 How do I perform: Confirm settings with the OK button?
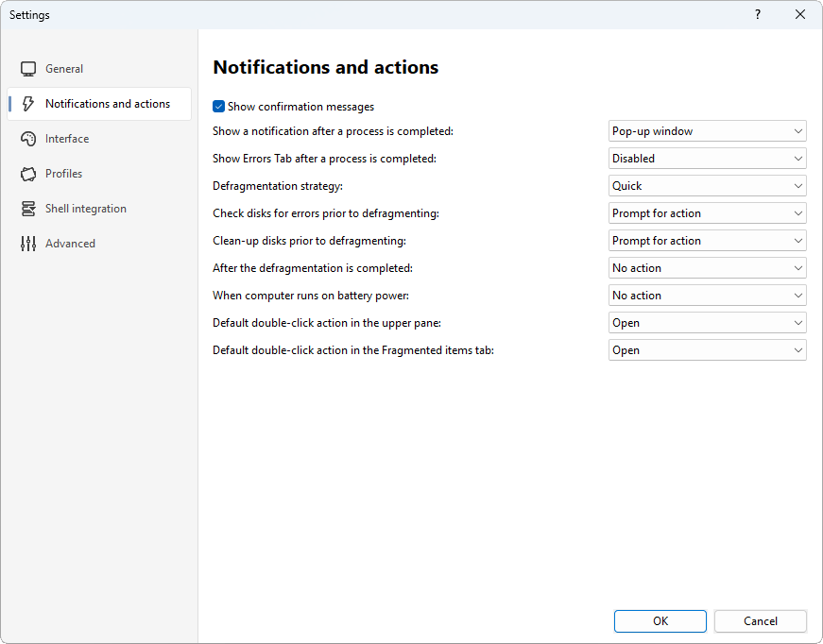pyautogui.click(x=660, y=621)
